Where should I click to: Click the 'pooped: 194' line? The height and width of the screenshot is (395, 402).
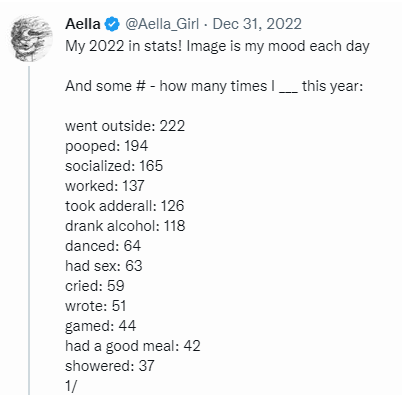[x=107, y=146]
